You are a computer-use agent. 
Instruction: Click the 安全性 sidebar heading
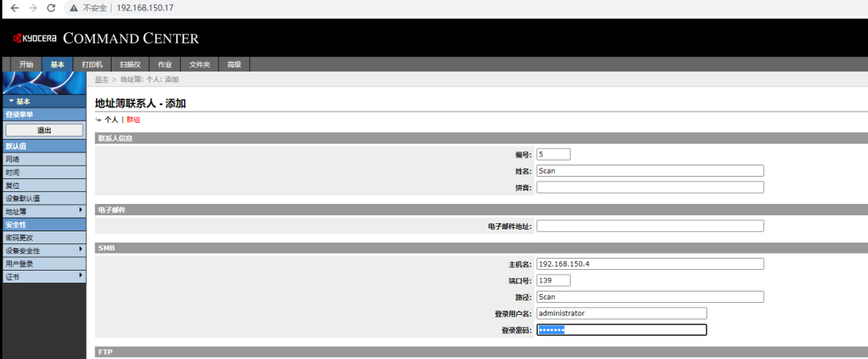[44, 225]
